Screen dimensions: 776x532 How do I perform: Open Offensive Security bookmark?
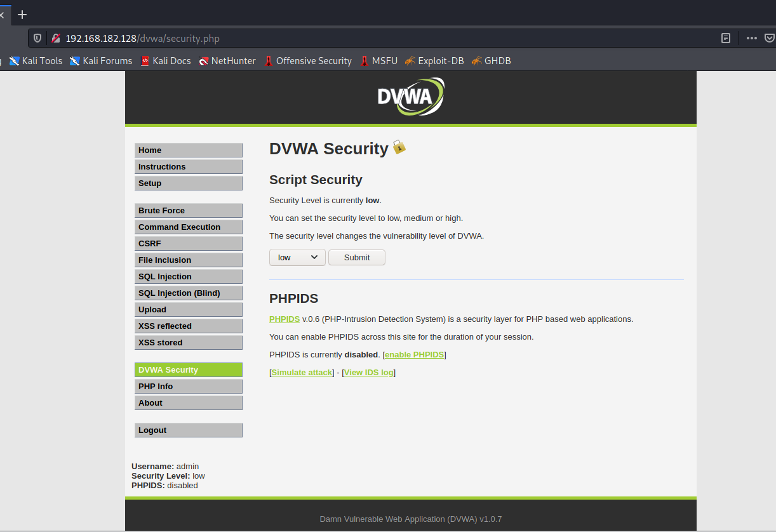click(308, 61)
